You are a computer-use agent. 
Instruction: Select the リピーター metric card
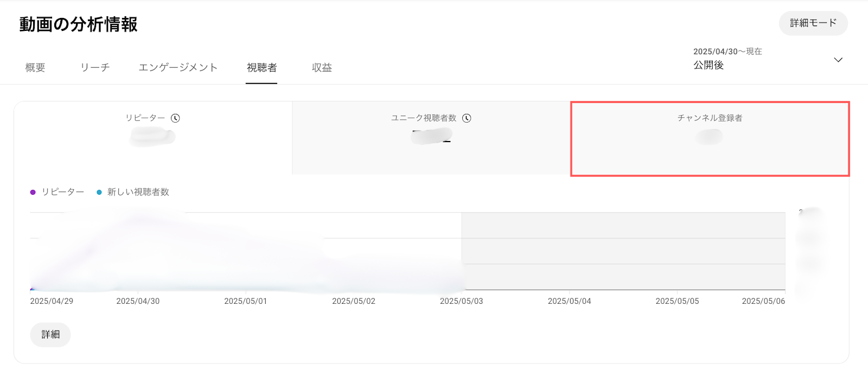(x=153, y=138)
